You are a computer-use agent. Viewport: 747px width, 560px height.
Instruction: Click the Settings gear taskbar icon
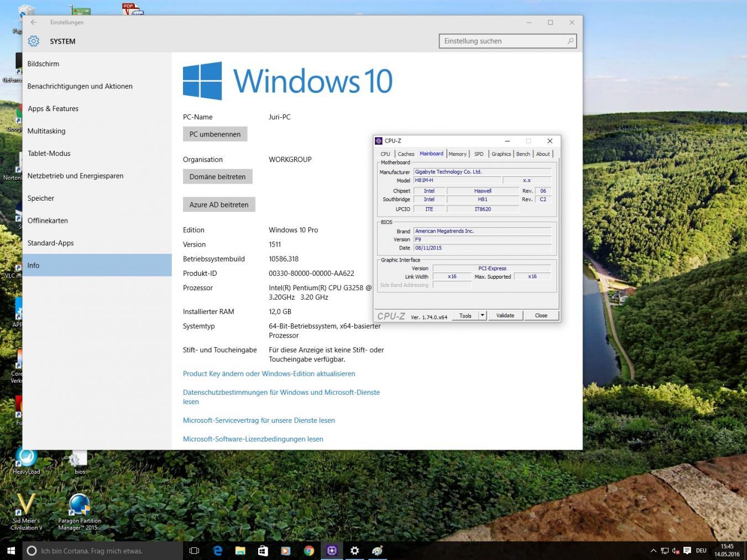click(x=354, y=551)
